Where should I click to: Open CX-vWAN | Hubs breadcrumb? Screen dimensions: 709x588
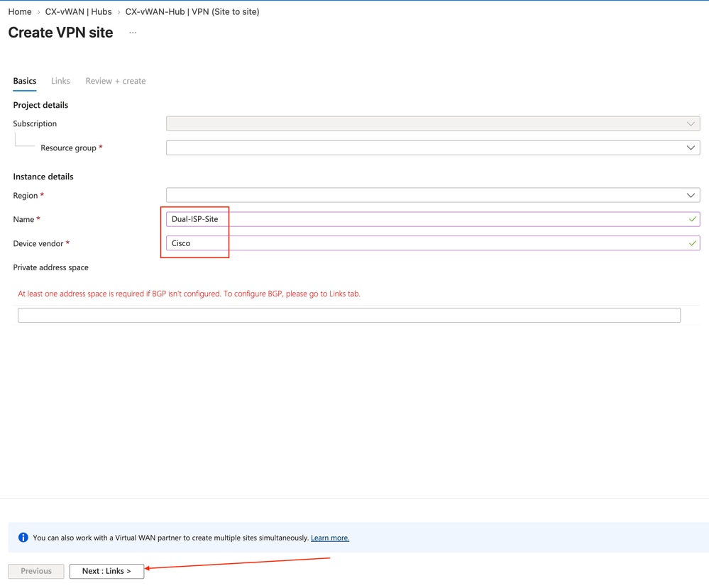tap(78, 12)
